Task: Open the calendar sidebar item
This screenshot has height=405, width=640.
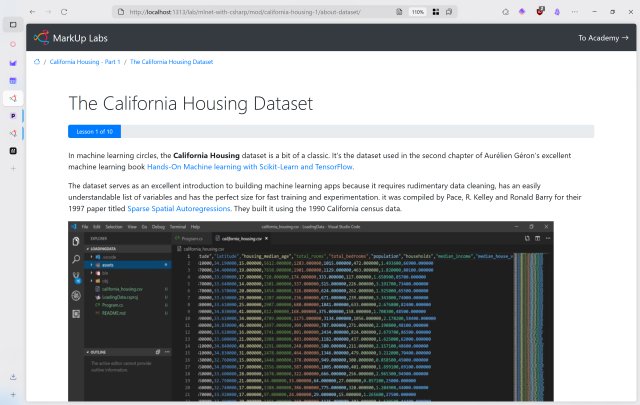Action: (x=13, y=81)
